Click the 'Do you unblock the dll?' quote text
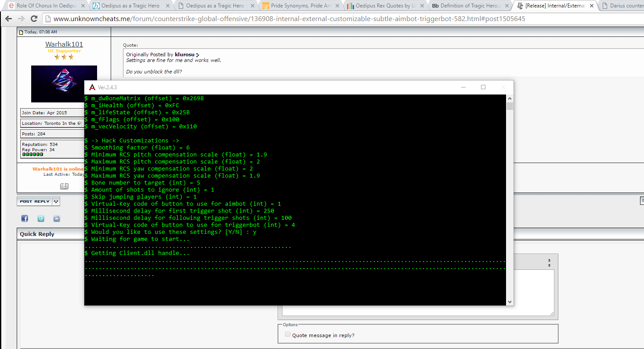Screen dimensions: 644x349 click(154, 72)
